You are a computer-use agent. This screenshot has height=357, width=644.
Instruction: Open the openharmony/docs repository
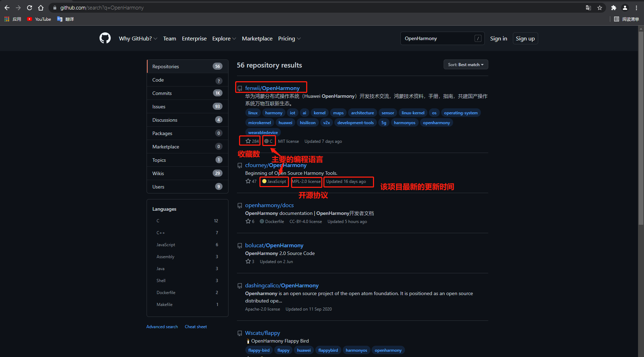tap(269, 205)
